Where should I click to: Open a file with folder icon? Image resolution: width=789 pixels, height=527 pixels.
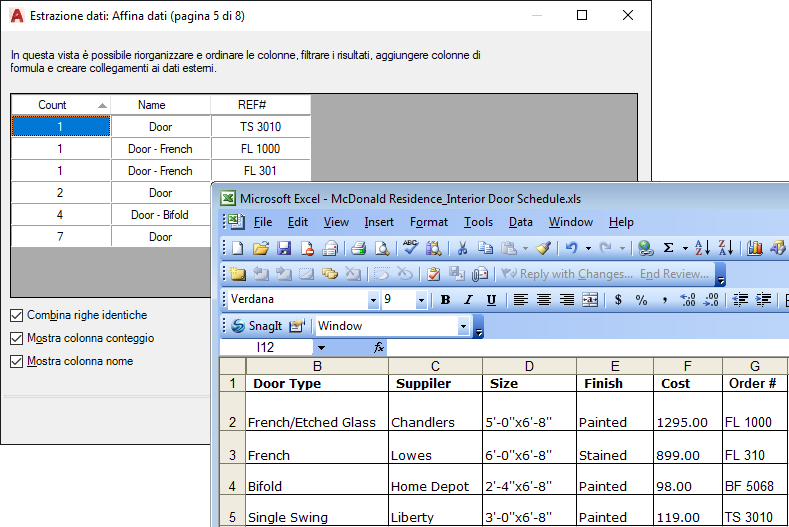[261, 248]
